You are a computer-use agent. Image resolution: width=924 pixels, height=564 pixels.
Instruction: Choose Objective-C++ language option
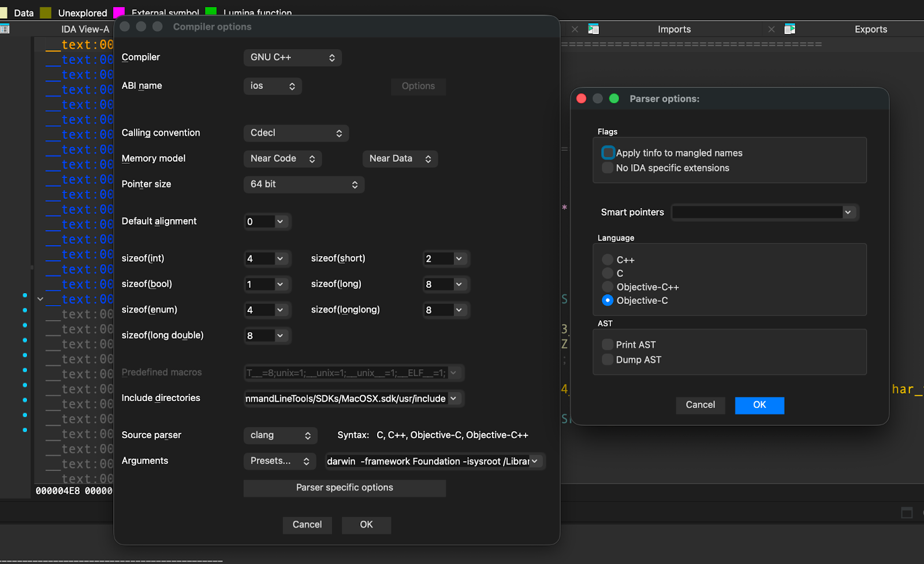click(x=608, y=287)
